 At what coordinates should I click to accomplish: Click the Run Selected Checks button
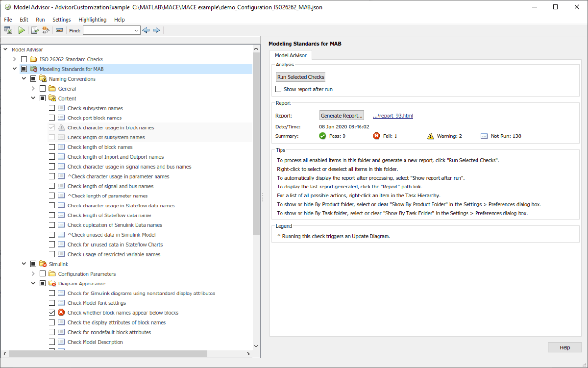point(300,77)
